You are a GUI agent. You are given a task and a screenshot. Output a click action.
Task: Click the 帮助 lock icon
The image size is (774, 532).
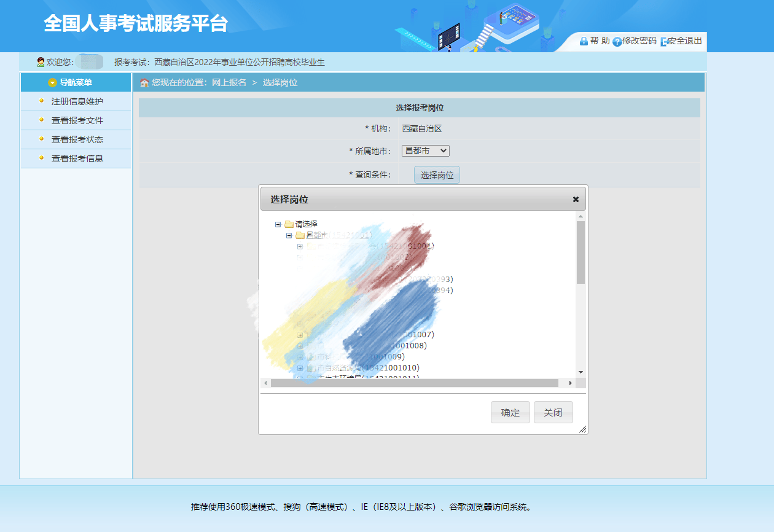pos(584,41)
